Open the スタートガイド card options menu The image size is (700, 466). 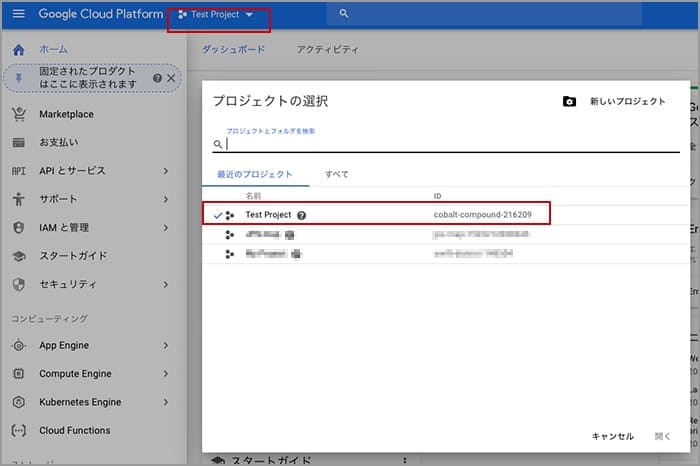click(x=404, y=460)
